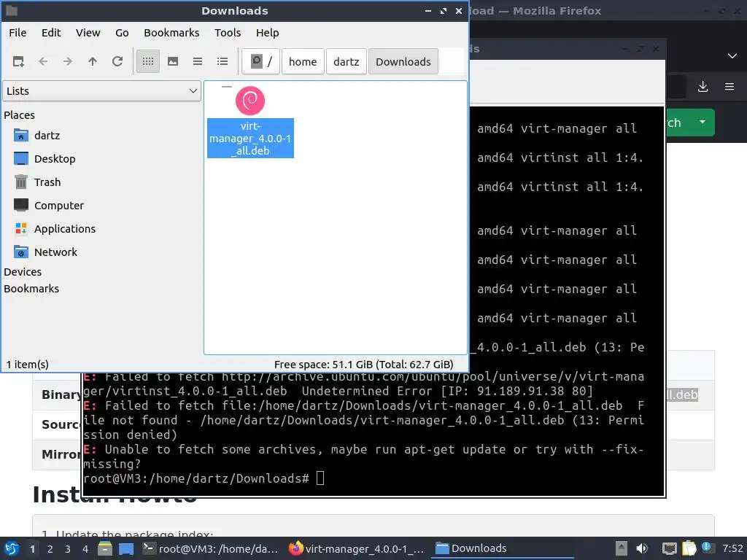Viewport: 747px width, 560px height.
Task: Open the Lists side pane dropdown
Action: pos(102,91)
